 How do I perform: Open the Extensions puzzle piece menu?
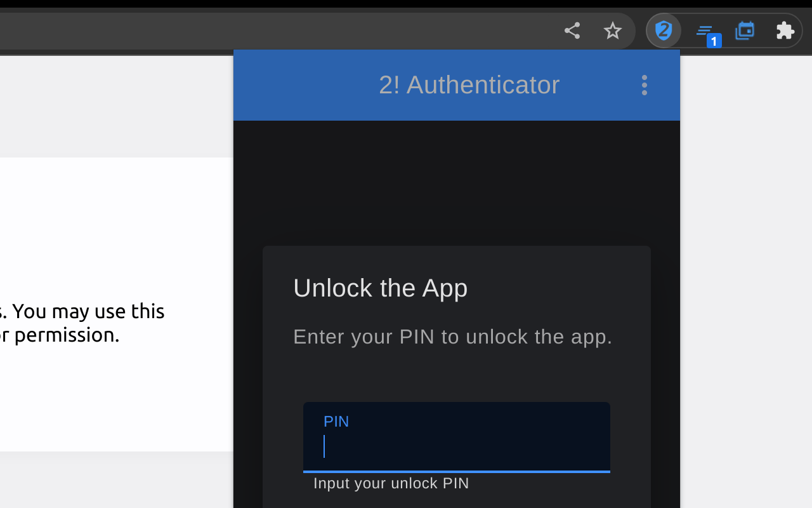pyautogui.click(x=785, y=30)
